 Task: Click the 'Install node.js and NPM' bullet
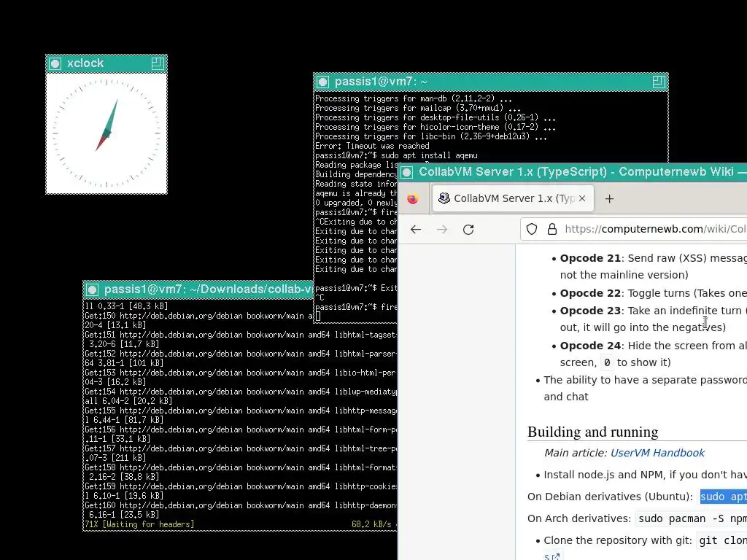coord(645,475)
